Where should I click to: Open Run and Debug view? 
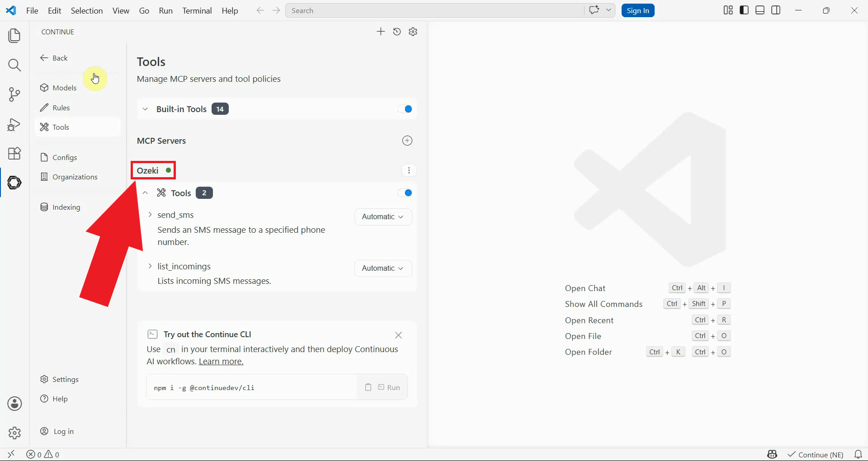(x=14, y=124)
